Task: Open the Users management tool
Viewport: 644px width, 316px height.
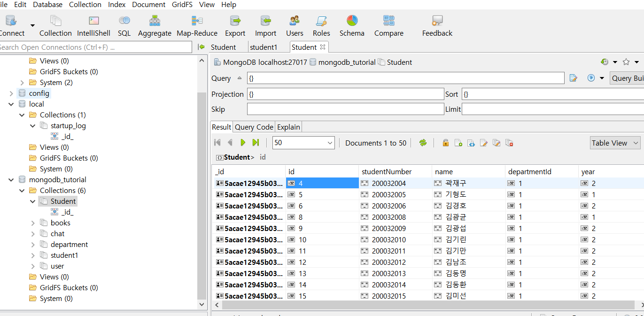Action: coord(295,25)
